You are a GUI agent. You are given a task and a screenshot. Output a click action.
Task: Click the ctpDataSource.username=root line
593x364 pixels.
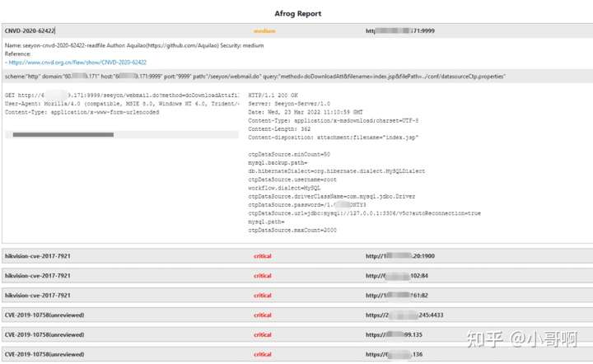click(292, 180)
